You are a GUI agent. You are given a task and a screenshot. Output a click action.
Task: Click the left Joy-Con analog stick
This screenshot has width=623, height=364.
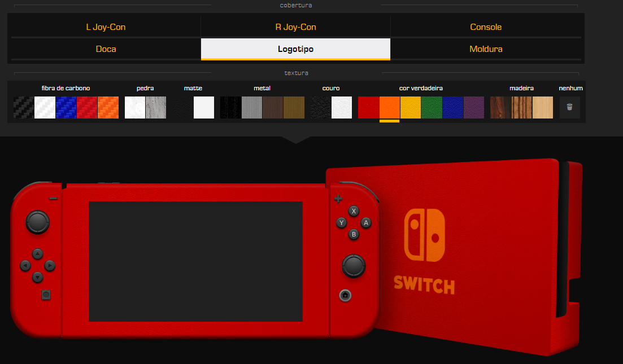38,222
